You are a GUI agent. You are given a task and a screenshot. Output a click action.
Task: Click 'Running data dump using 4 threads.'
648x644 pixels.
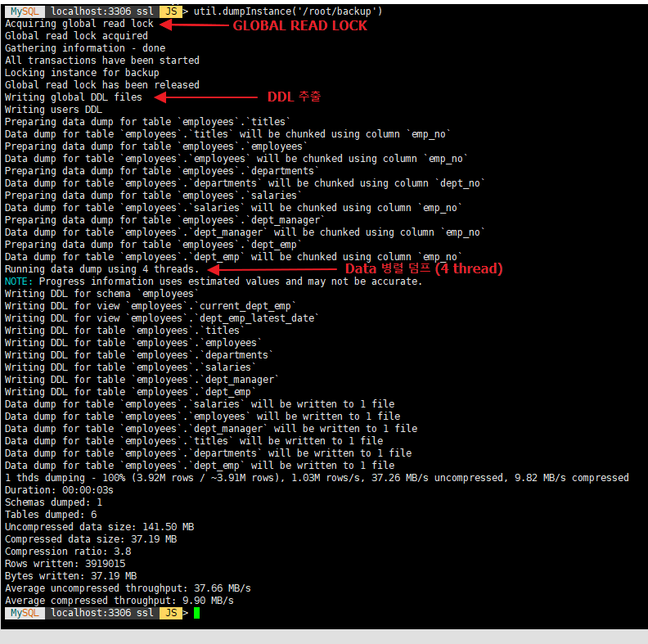click(102, 269)
